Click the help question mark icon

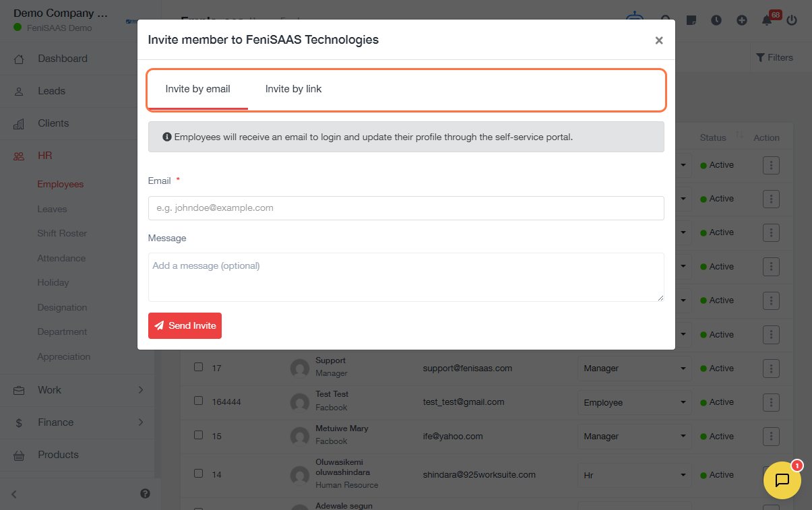click(145, 493)
